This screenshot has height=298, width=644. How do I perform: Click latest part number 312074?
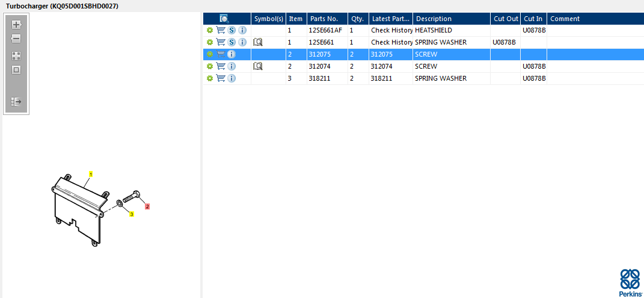[382, 66]
